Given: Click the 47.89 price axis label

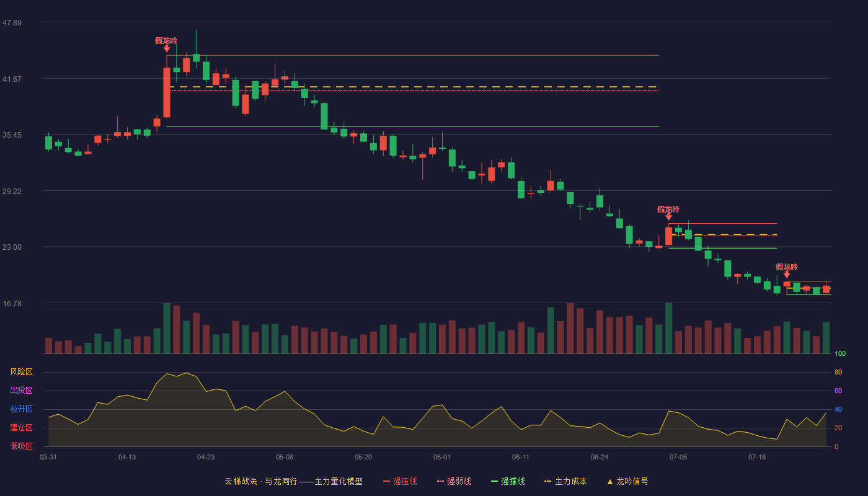Looking at the screenshot, I should point(12,23).
